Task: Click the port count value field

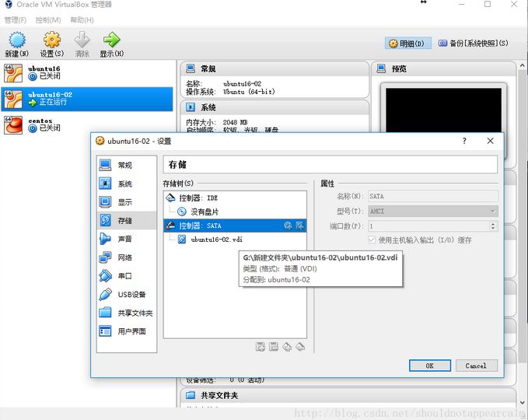Action: pyautogui.click(x=428, y=226)
